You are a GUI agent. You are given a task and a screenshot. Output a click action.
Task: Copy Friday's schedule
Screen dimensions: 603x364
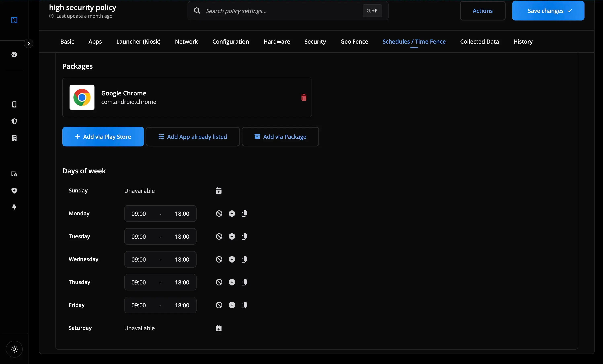pos(244,305)
